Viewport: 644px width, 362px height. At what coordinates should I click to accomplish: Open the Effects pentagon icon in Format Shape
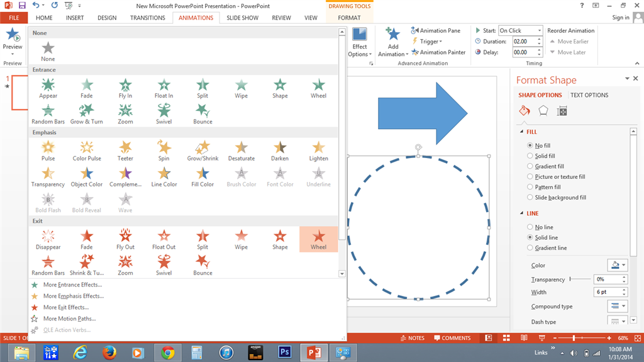tap(543, 111)
